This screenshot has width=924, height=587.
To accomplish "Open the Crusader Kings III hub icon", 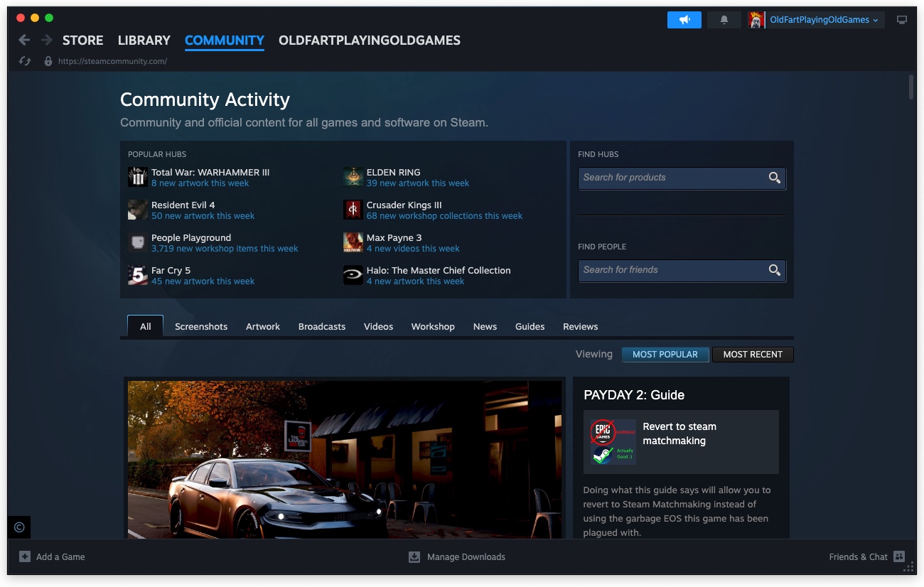I will pyautogui.click(x=353, y=210).
